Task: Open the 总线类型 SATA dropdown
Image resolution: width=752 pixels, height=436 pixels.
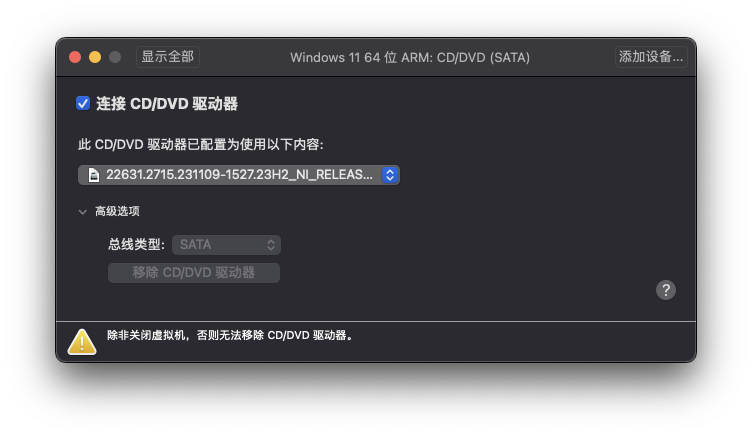Action: click(226, 245)
